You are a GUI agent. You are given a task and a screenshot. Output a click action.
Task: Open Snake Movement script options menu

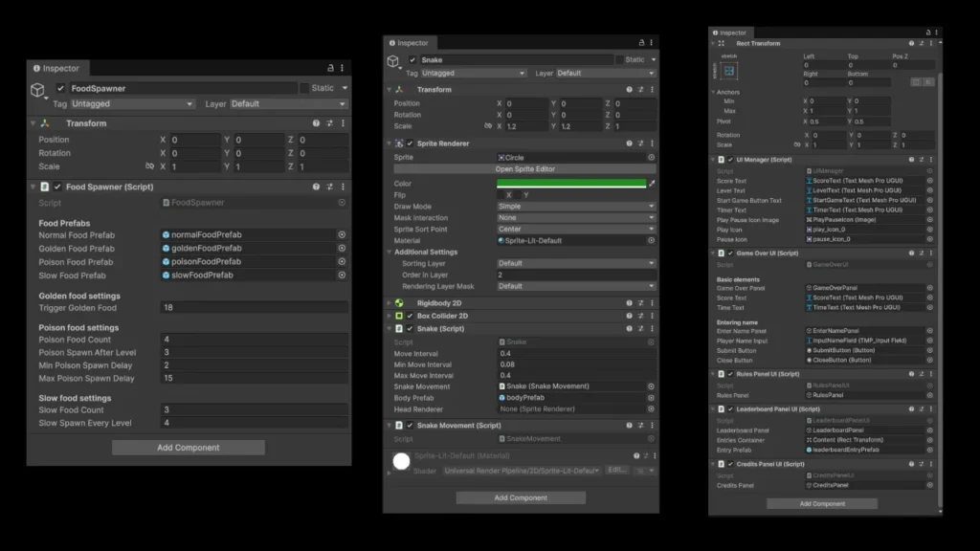tap(652, 426)
